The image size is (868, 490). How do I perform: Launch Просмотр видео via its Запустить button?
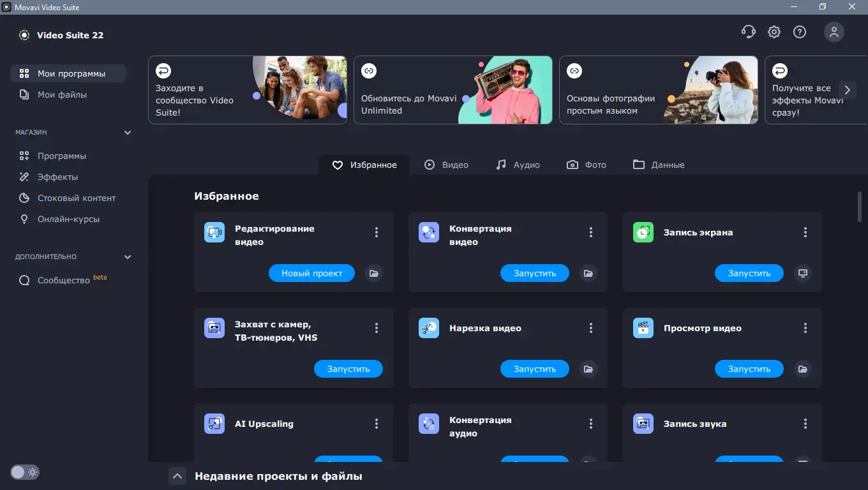[x=749, y=369]
